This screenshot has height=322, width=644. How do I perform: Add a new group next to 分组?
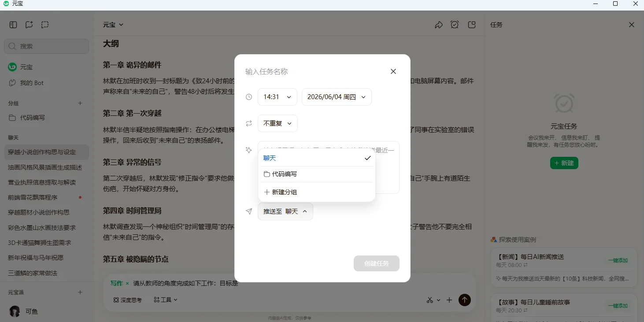coord(80,103)
